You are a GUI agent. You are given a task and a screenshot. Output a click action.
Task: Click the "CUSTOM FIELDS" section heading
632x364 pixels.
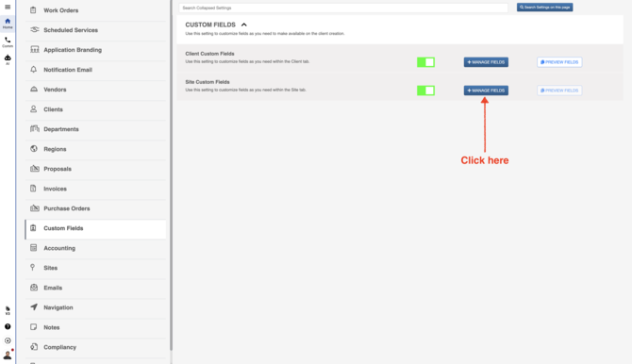pos(210,25)
